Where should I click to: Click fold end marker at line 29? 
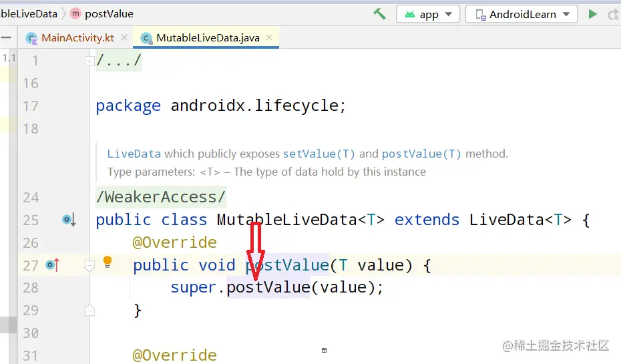[89, 310]
